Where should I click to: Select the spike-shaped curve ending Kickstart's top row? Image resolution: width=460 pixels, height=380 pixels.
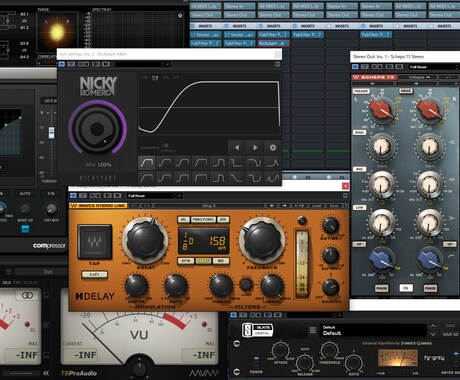pos(273,163)
